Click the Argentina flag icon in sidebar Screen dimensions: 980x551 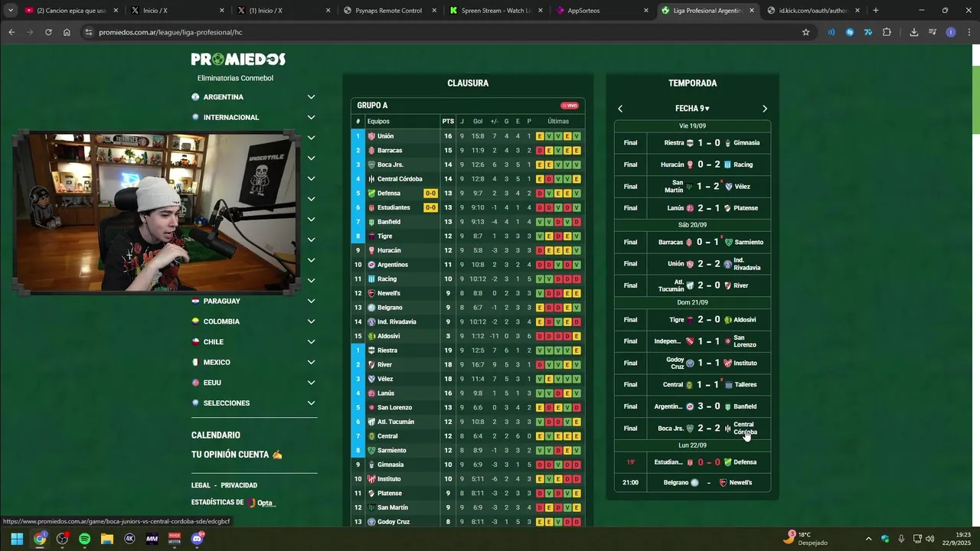(x=195, y=97)
